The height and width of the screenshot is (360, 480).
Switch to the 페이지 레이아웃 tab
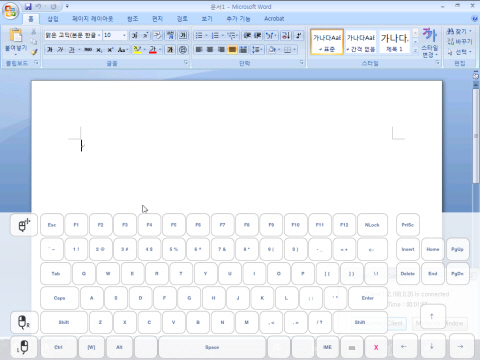click(93, 19)
